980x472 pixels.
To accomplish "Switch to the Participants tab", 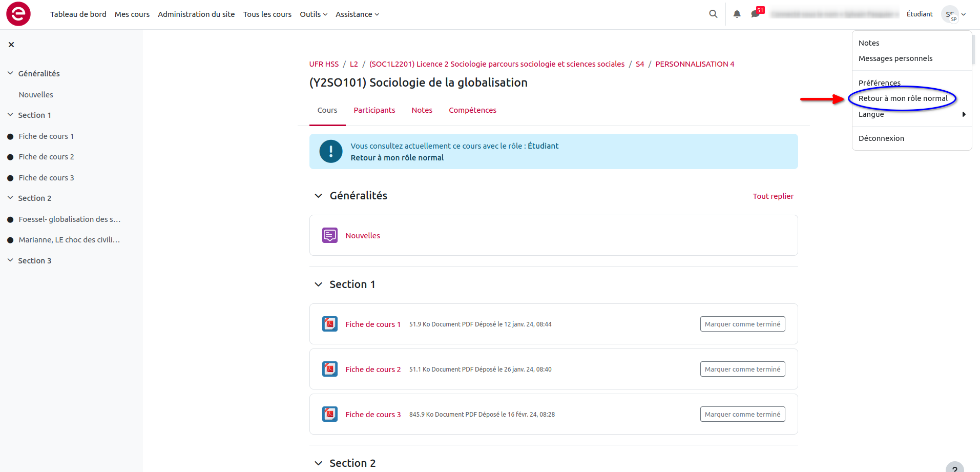I will tap(374, 110).
